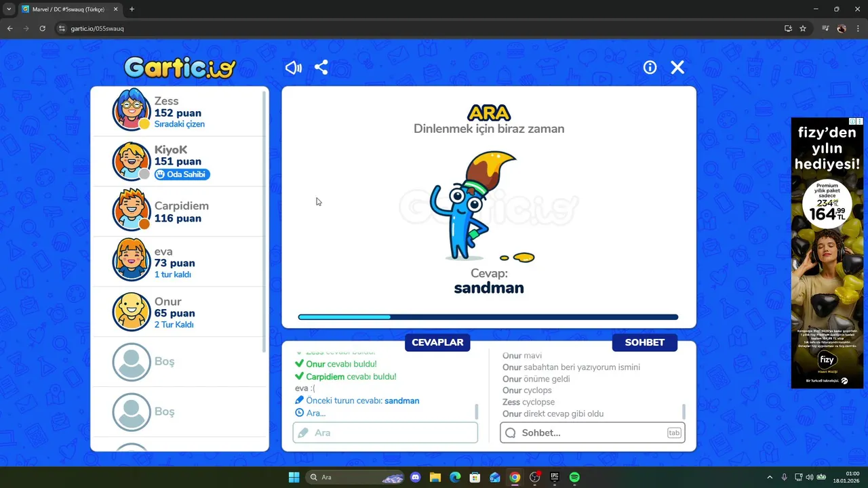Click chat message 'Zess cyclopse'

528,402
